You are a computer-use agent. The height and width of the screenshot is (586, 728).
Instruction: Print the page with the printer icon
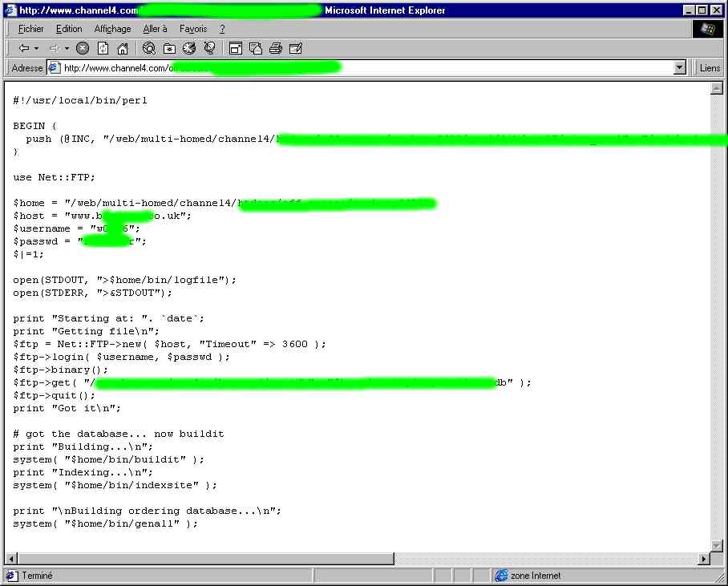(276, 48)
